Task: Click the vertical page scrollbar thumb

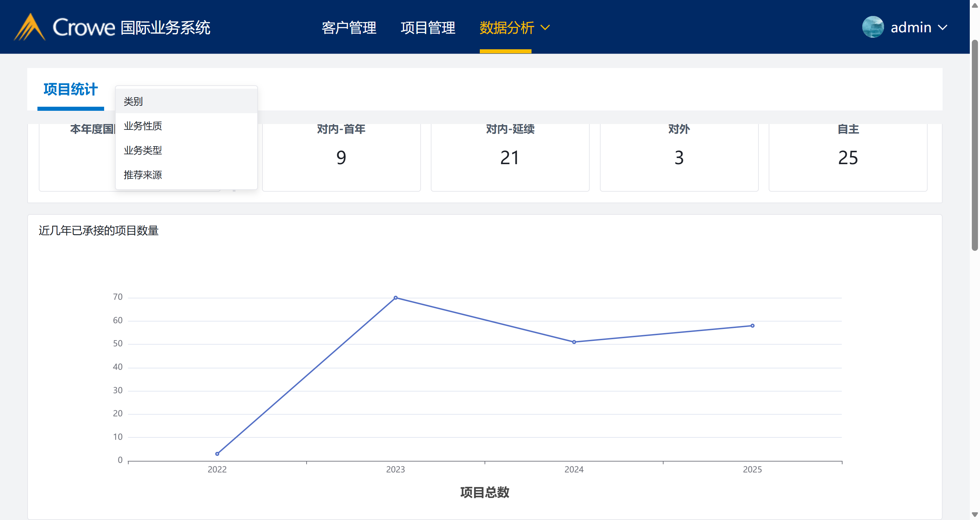Action: tap(974, 144)
